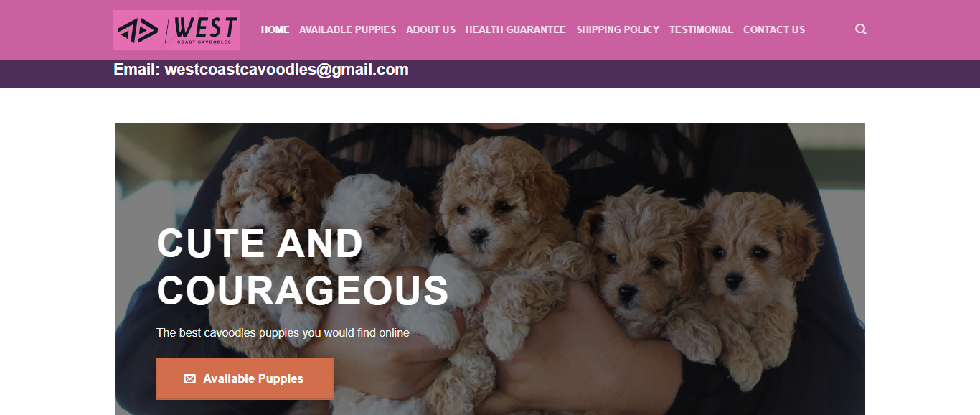Screen dimensions: 980x415
Task: Open the search magnifier icon
Action: click(861, 29)
